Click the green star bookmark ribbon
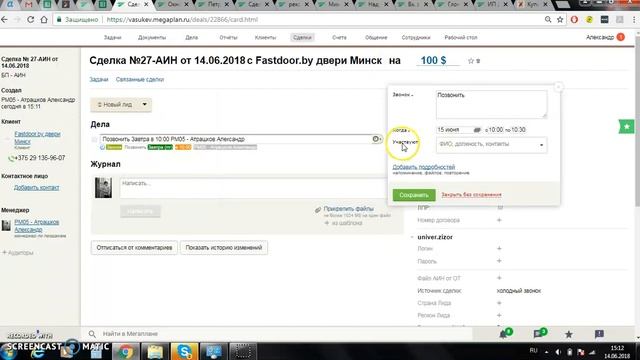The width and height of the screenshot is (640, 360). click(627, 127)
